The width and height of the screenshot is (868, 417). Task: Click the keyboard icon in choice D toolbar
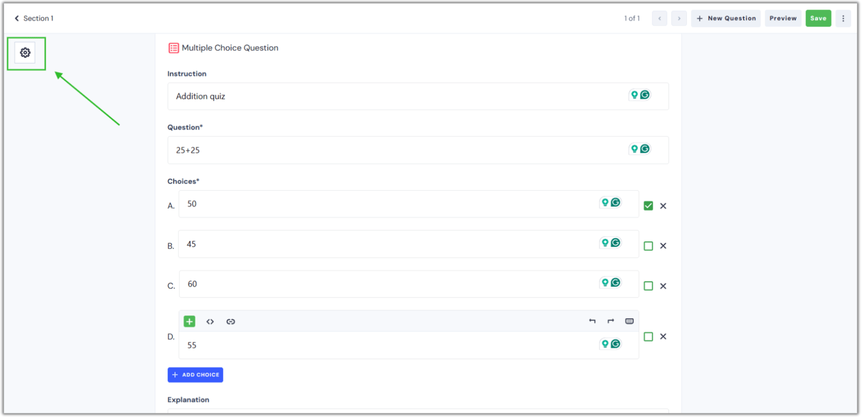click(629, 321)
